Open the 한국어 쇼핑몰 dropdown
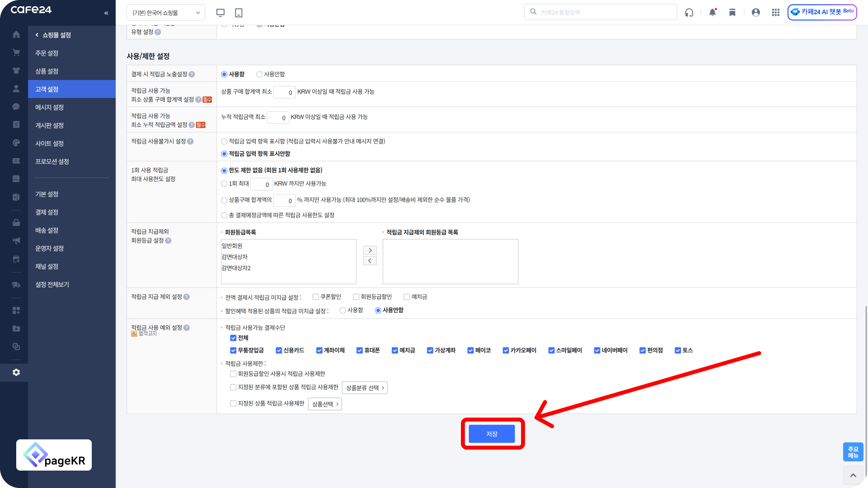The width and height of the screenshot is (868, 488). pyautogui.click(x=166, y=13)
